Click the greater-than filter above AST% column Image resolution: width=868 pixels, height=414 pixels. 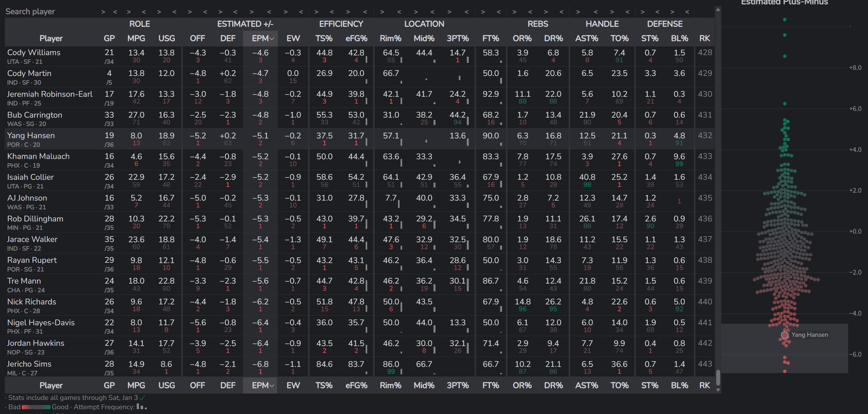(578, 12)
